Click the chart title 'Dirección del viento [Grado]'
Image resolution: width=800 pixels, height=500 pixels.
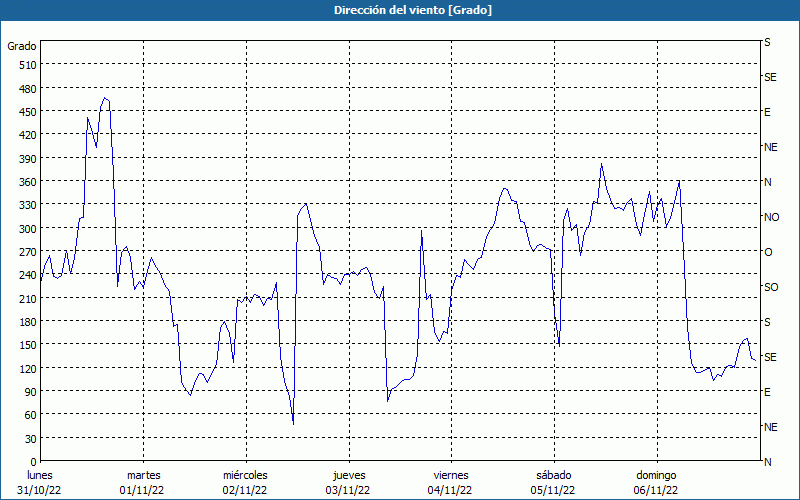413,10
